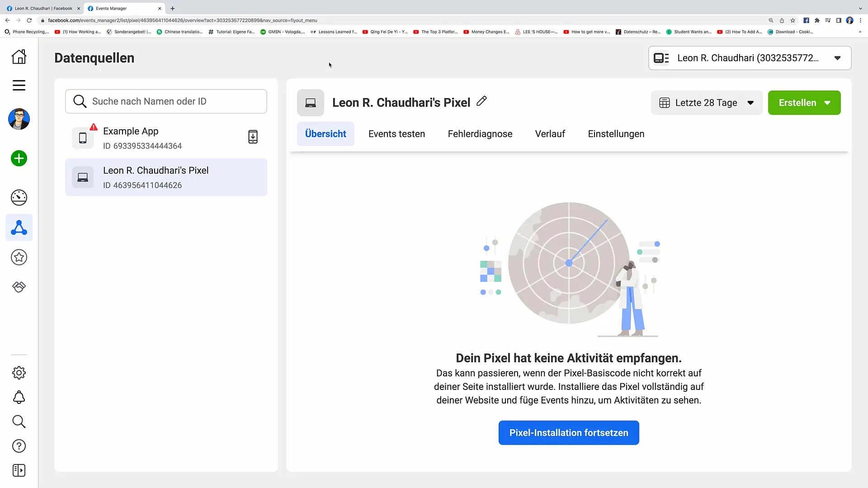Click the integrations/puzzle icon in sidebar

[19, 286]
